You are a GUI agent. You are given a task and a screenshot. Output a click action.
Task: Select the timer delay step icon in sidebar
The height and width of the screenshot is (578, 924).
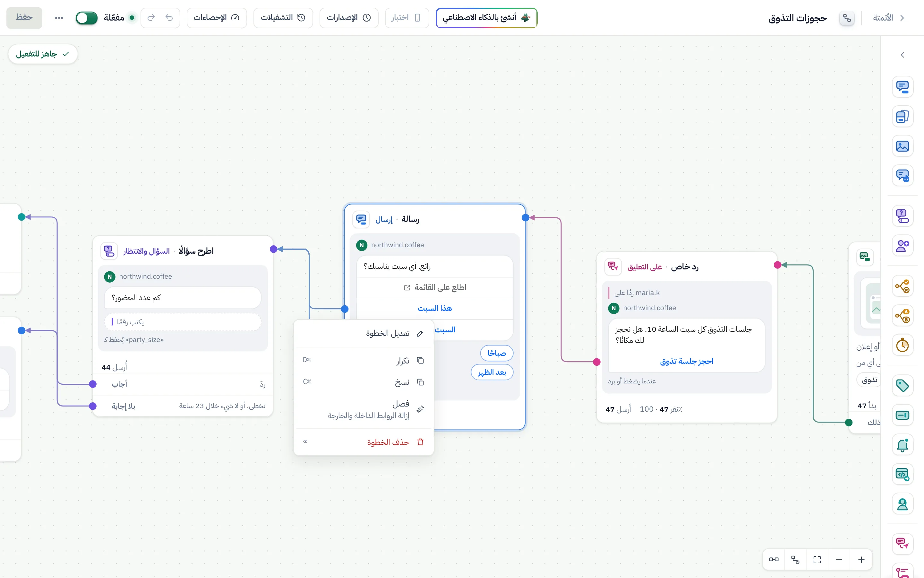coord(902,345)
